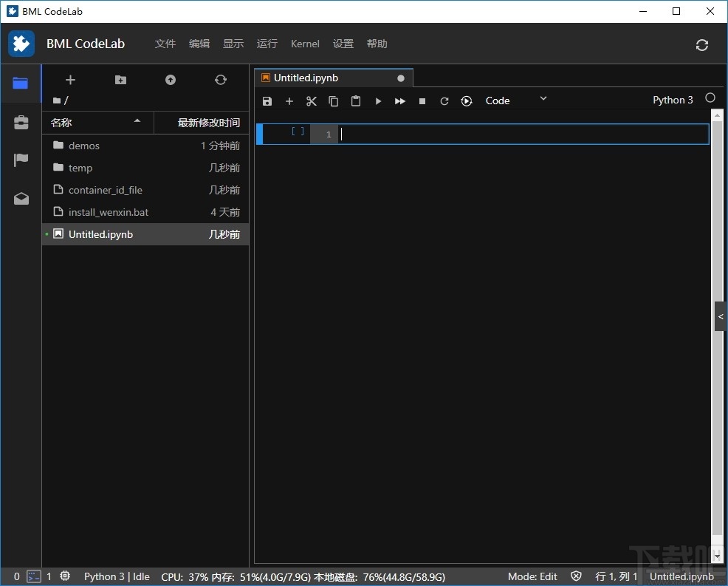Interrupt the kernel with stop icon

[422, 101]
